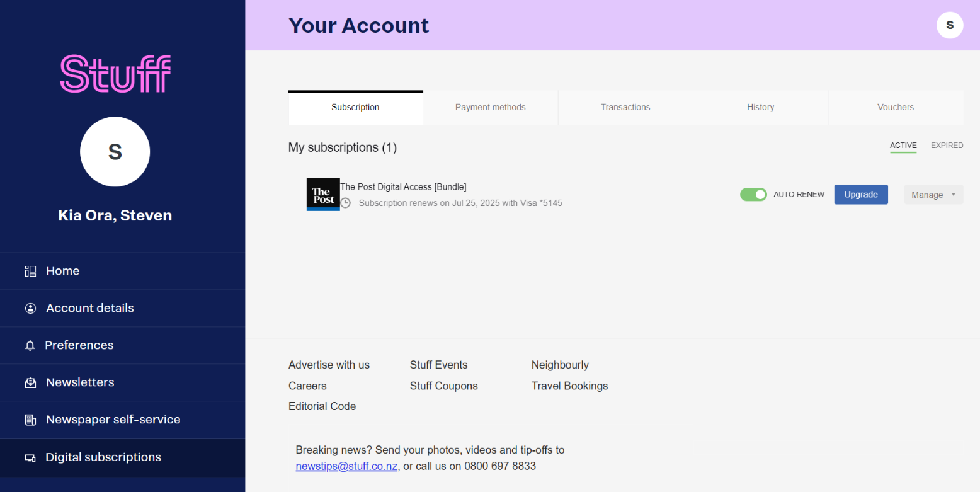Click The Post subscription logo

click(323, 194)
